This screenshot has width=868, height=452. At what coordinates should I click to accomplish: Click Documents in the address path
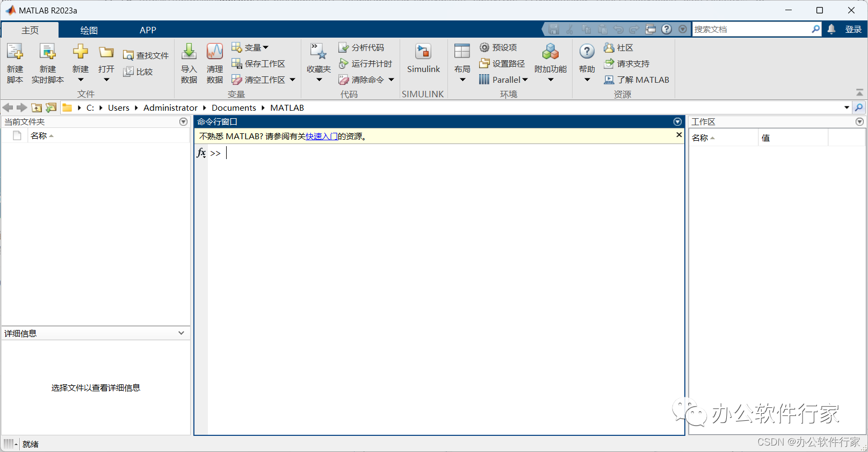coord(234,107)
